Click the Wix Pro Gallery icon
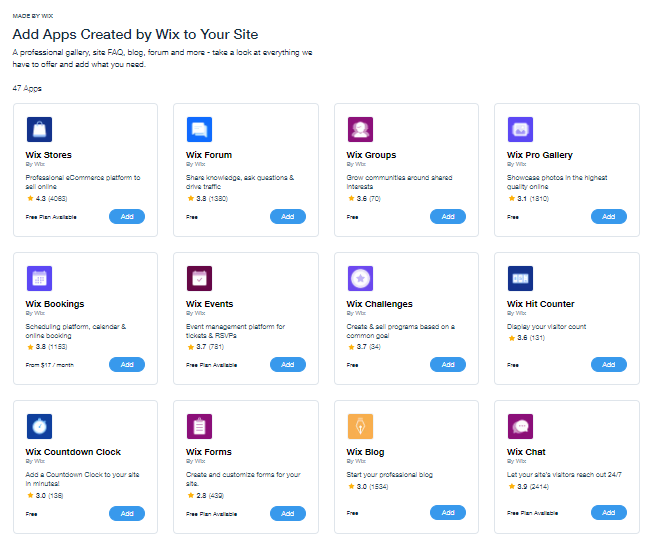The width and height of the screenshot is (653, 545). pos(520,129)
